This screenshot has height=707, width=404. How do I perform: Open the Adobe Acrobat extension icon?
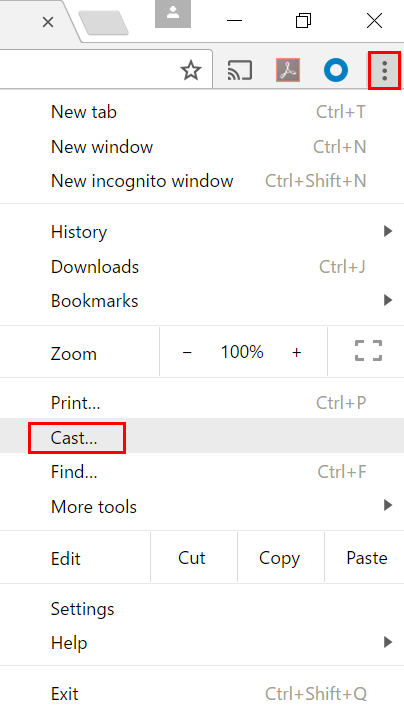(288, 71)
